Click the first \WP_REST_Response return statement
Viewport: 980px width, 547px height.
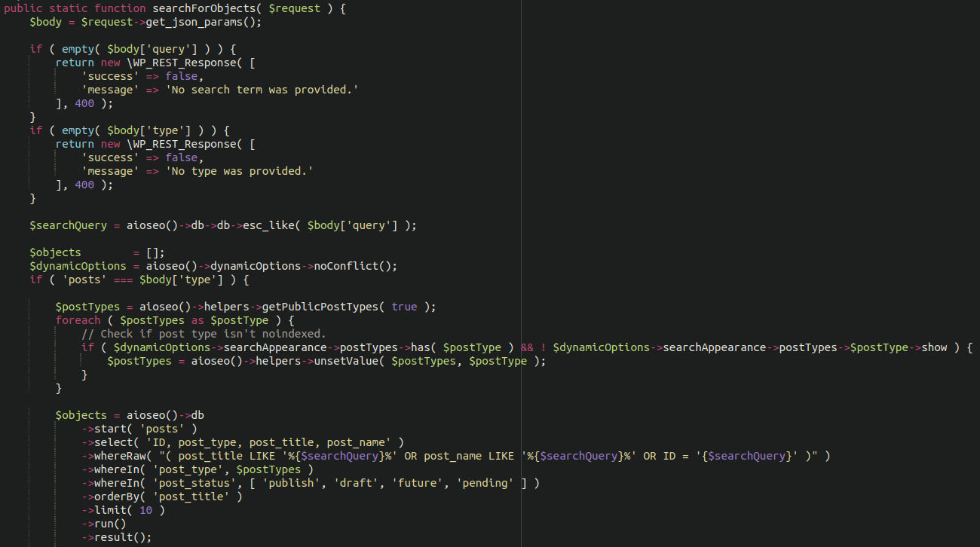tap(155, 63)
